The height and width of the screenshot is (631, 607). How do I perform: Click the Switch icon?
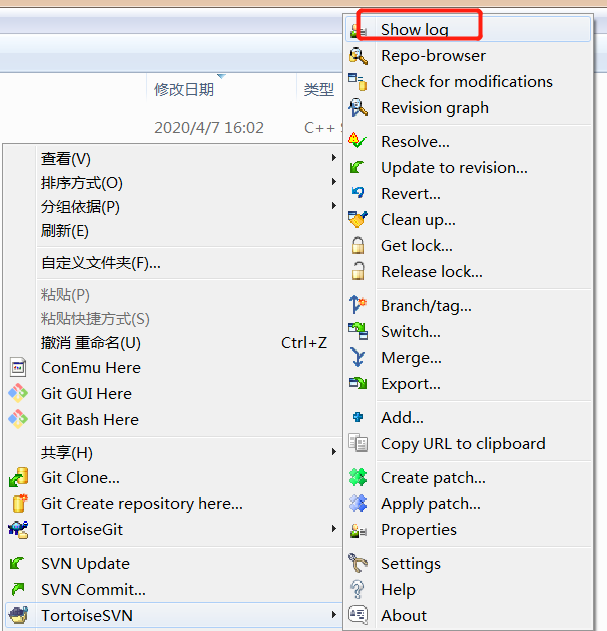pos(358,331)
